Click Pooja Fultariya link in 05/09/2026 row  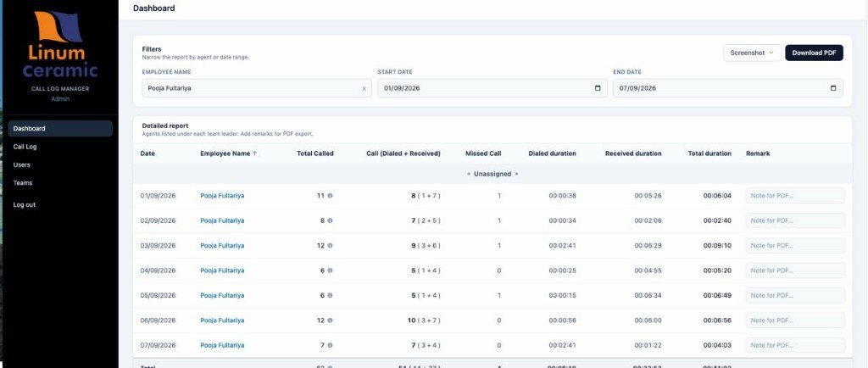pos(222,296)
